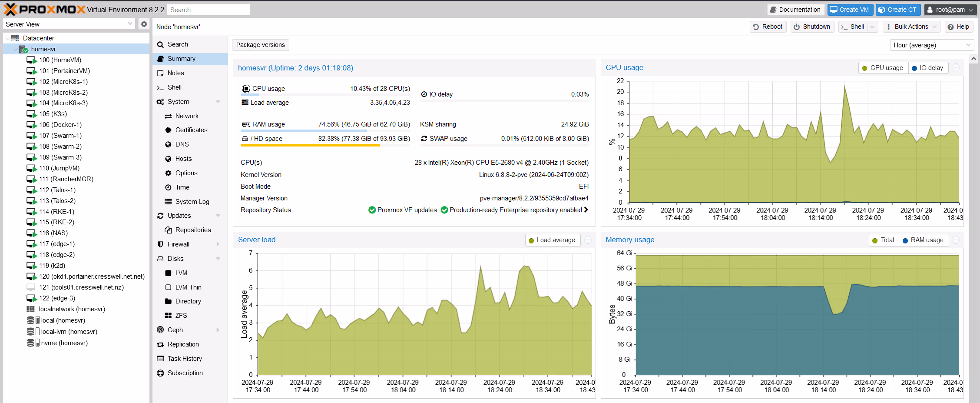
Task: Click the Firewall shield icon
Action: (x=160, y=244)
